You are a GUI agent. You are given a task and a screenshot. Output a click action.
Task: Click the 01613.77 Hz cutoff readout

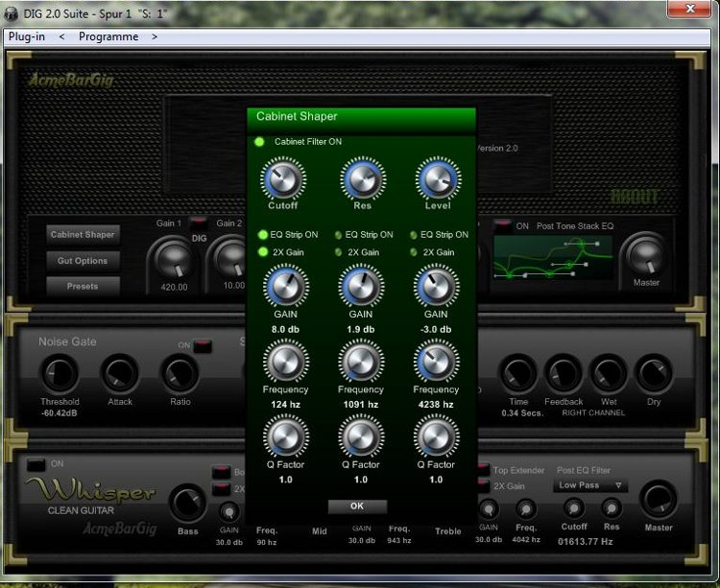(x=586, y=542)
